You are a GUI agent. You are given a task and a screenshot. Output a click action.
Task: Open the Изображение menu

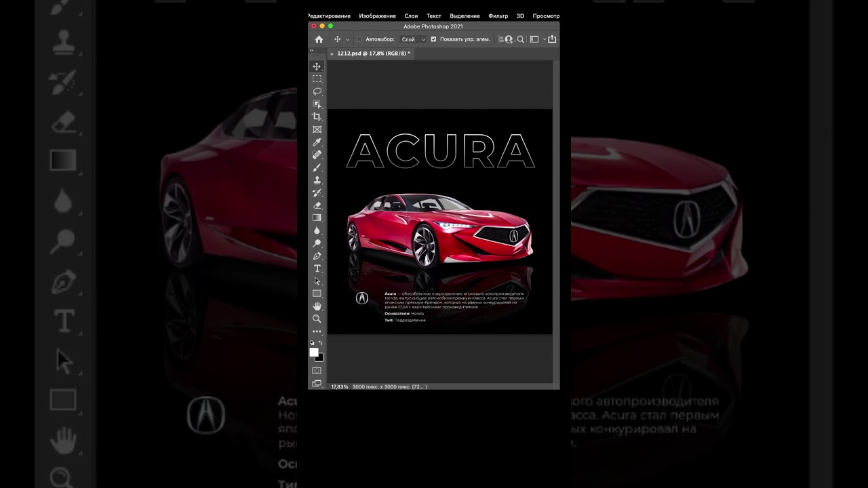click(378, 16)
